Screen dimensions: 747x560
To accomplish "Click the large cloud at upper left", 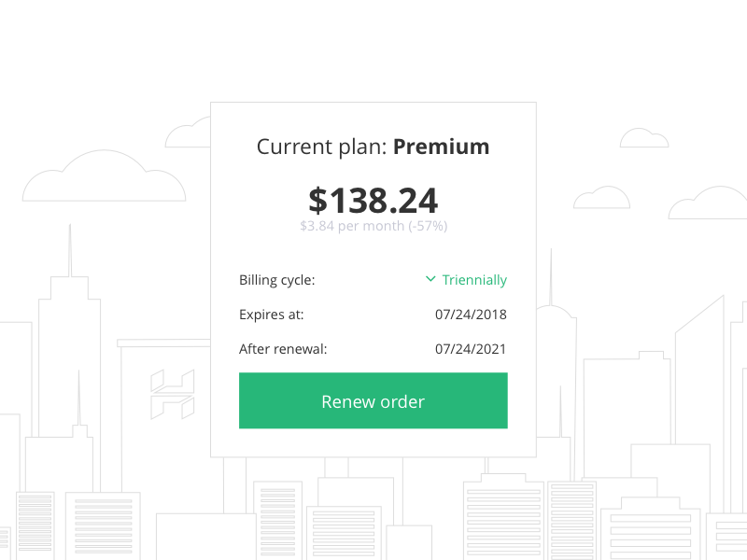I will pos(103,179).
